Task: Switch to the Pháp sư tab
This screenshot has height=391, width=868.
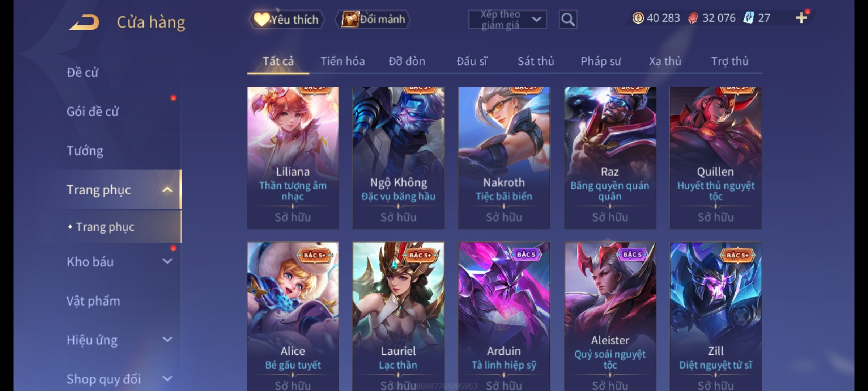Action: tap(600, 61)
